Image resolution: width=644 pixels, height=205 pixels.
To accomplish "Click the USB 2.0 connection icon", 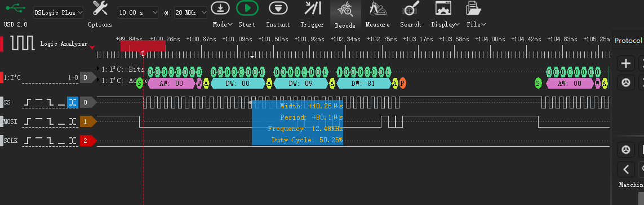I will tap(15, 8).
